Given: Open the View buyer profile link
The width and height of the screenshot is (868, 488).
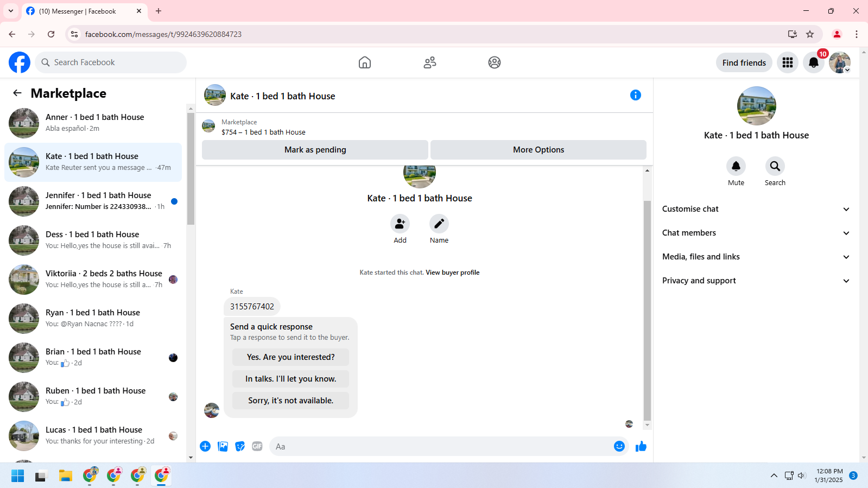Looking at the screenshot, I should tap(453, 272).
